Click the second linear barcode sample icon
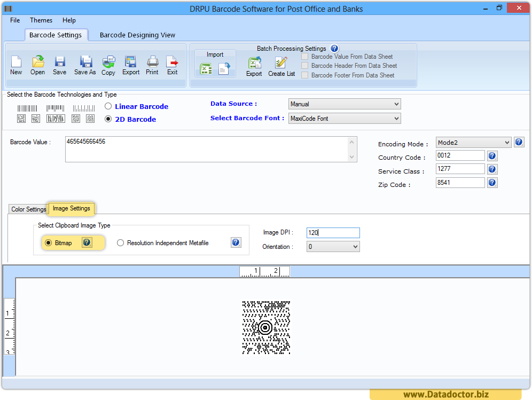Viewport: 532px width, 400px height. coord(56,108)
